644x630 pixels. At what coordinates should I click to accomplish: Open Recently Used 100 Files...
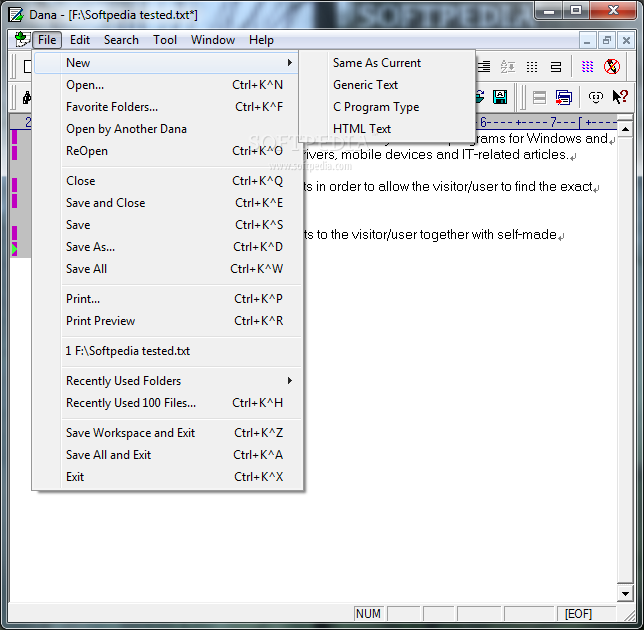tap(168, 403)
